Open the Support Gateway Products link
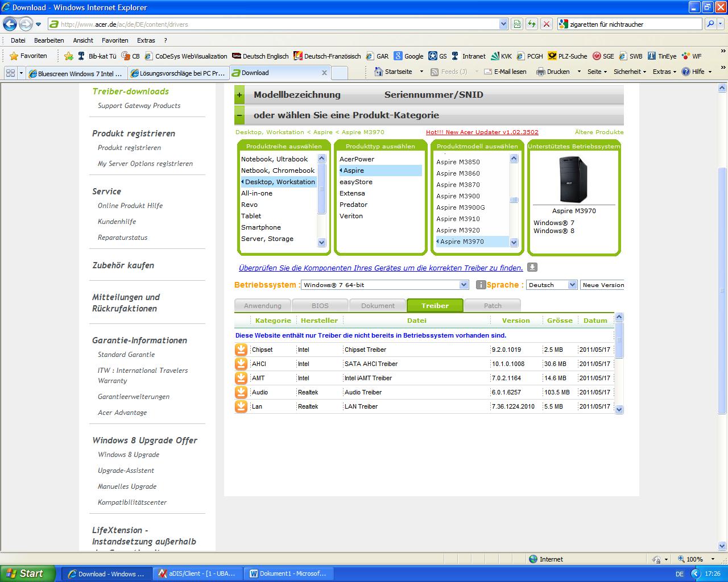Screen dimensions: 728x582 [139, 106]
